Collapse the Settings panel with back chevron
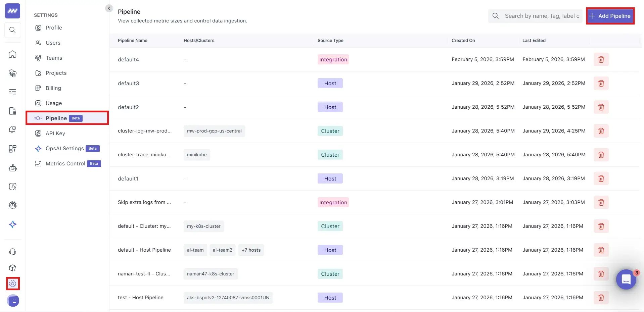This screenshot has width=644, height=312. point(109,8)
